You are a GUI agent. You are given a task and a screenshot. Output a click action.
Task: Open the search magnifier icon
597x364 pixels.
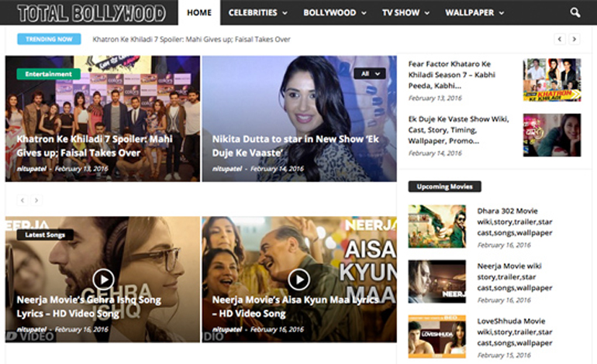coord(575,12)
